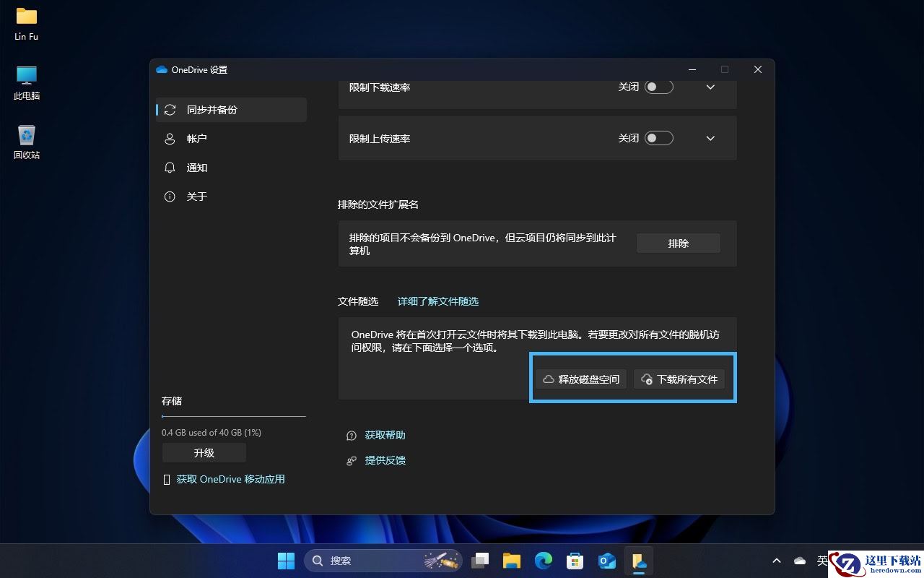Image resolution: width=924 pixels, height=578 pixels.
Task: Click the 升级 storage button
Action: point(204,453)
